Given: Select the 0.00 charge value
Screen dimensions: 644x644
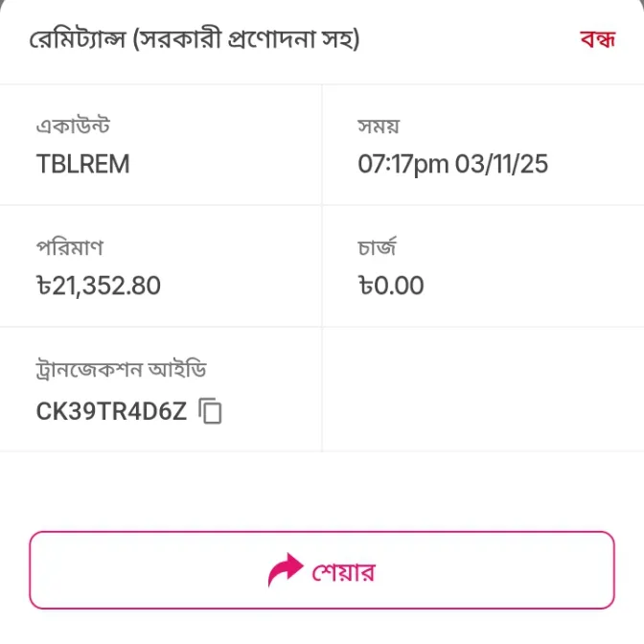Looking at the screenshot, I should tap(399, 286).
